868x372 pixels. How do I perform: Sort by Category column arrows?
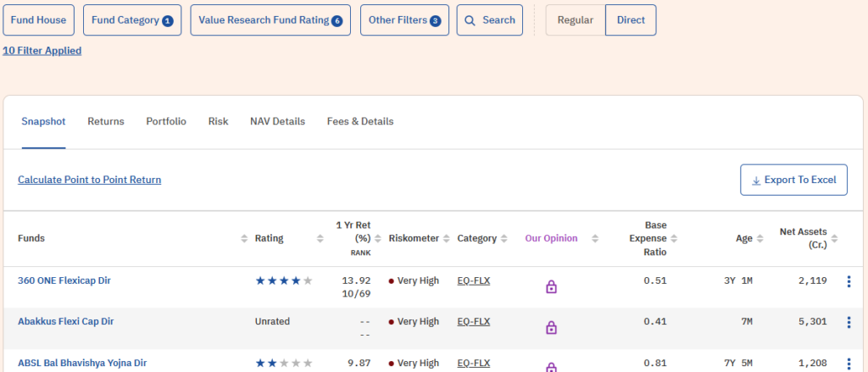coord(504,239)
